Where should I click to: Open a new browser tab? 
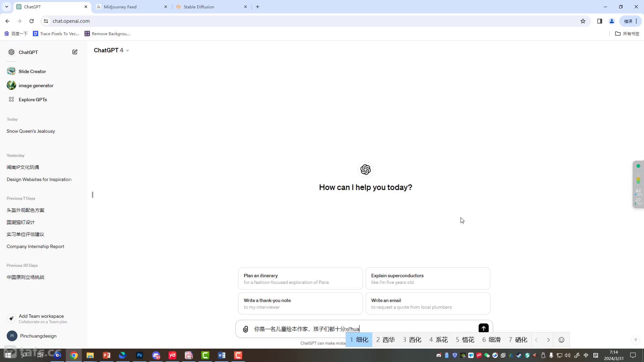coord(258,7)
